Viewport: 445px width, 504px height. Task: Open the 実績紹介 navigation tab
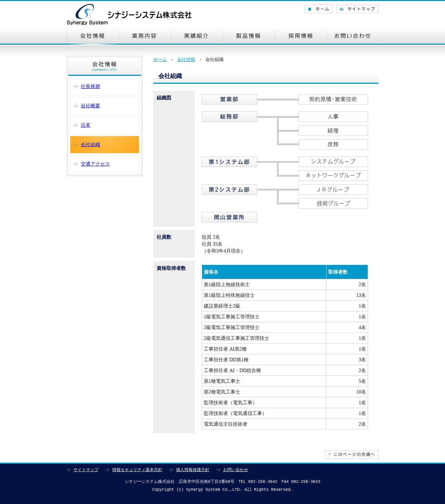tap(197, 36)
